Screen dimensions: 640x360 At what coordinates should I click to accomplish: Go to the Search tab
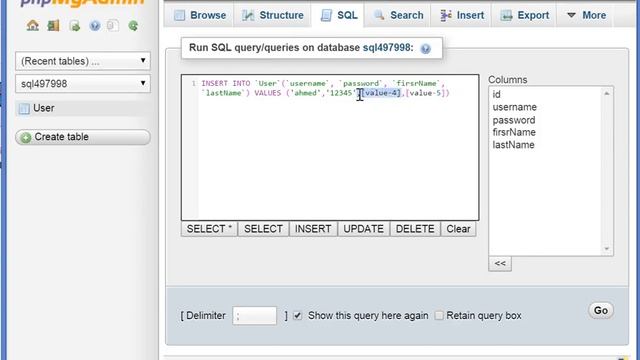[x=397, y=15]
